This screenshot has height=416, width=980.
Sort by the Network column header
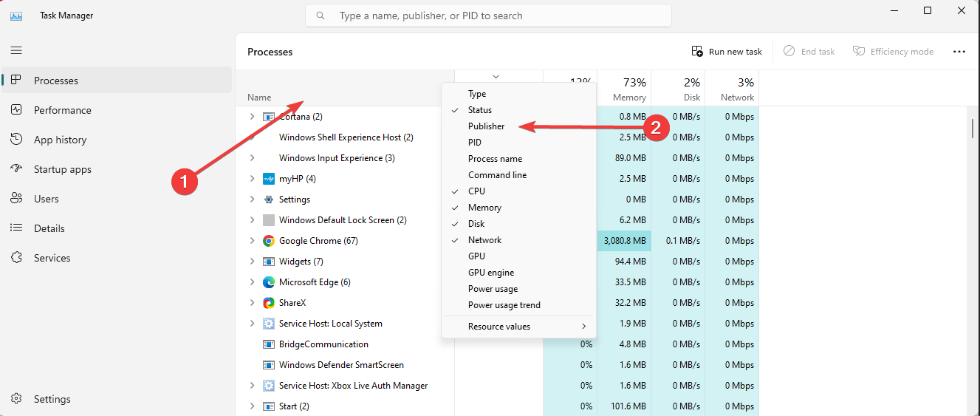click(x=732, y=89)
